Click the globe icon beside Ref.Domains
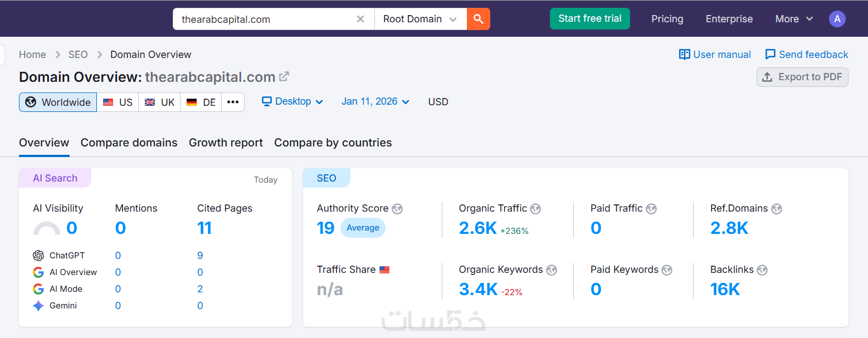The width and height of the screenshot is (868, 338). pyautogui.click(x=777, y=209)
